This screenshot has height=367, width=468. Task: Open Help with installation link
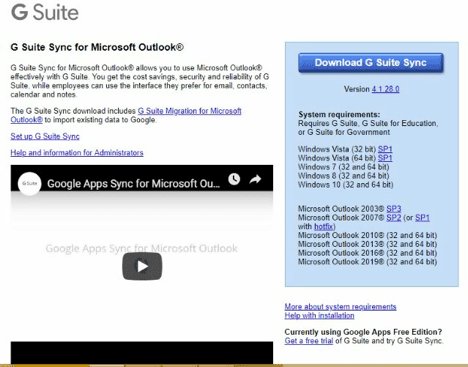pyautogui.click(x=319, y=315)
